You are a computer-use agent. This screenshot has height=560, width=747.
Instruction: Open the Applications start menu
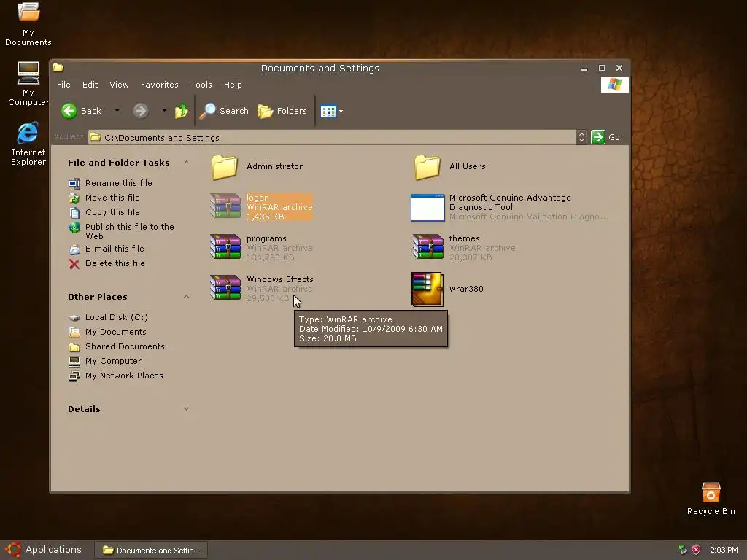pos(44,550)
